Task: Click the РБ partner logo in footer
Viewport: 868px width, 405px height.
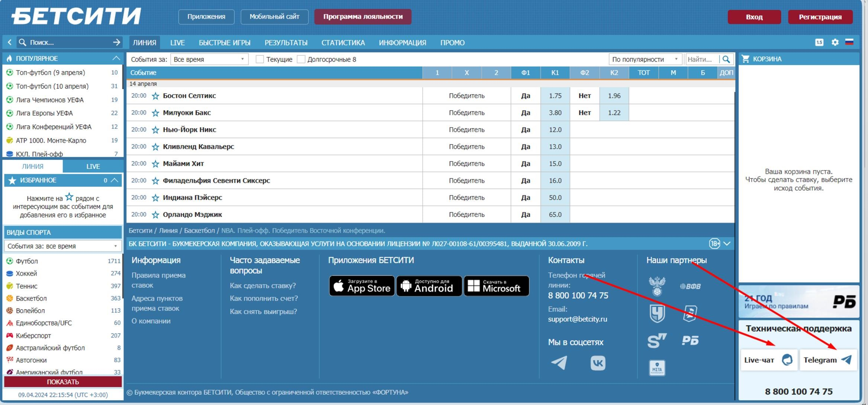Action: coord(690,340)
